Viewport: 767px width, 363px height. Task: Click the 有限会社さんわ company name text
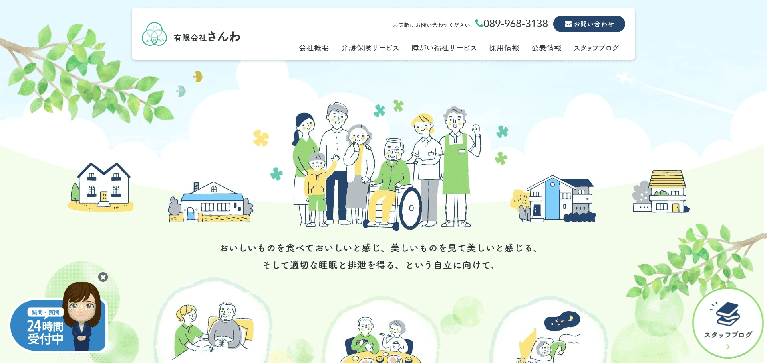click(207, 36)
